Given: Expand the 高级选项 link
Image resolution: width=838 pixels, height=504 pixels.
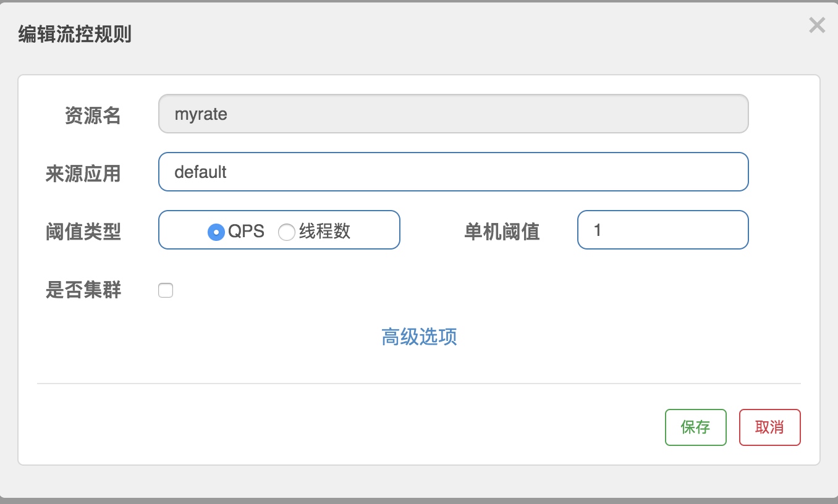Looking at the screenshot, I should (420, 337).
